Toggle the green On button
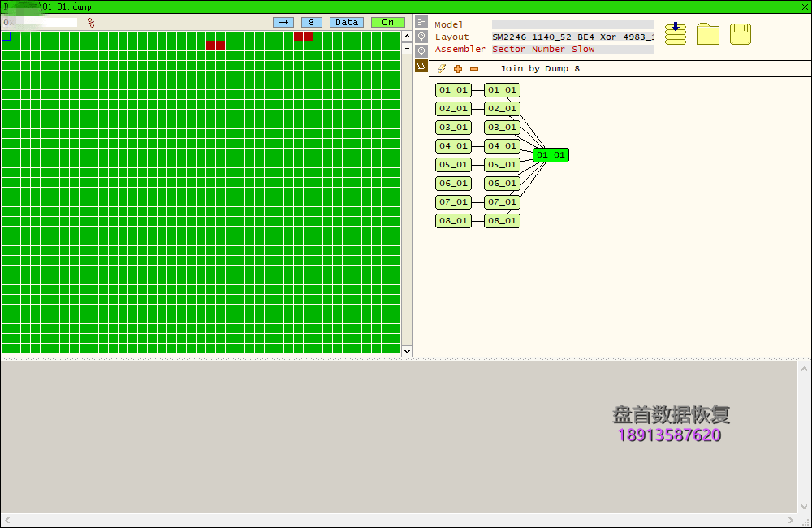This screenshot has height=528, width=812. coord(388,22)
